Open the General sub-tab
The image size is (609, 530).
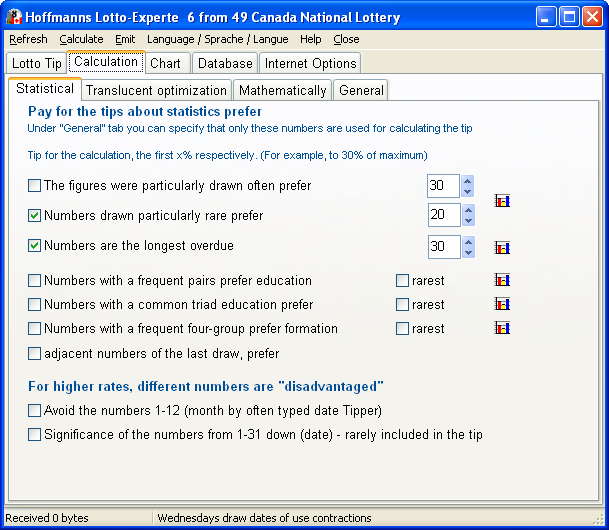click(x=361, y=90)
